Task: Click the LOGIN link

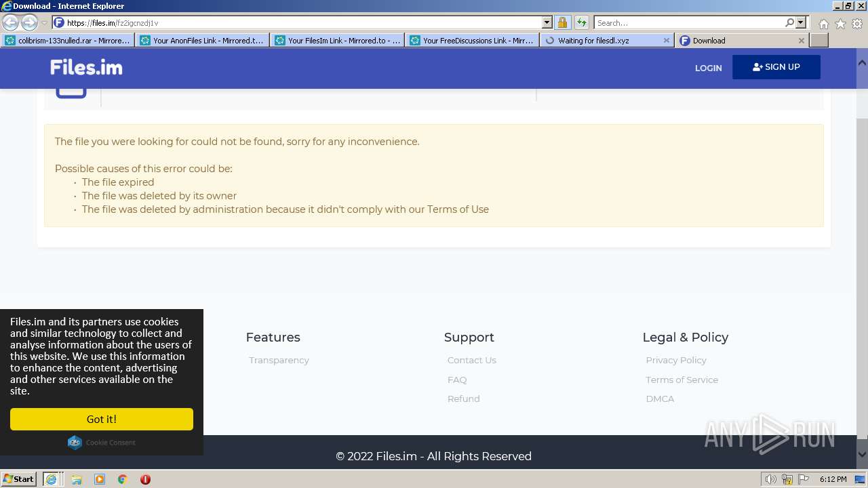Action: pyautogui.click(x=708, y=68)
